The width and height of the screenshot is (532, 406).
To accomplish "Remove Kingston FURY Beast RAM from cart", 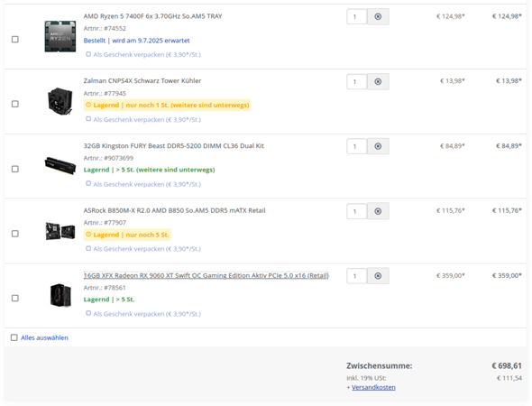I will (x=378, y=146).
